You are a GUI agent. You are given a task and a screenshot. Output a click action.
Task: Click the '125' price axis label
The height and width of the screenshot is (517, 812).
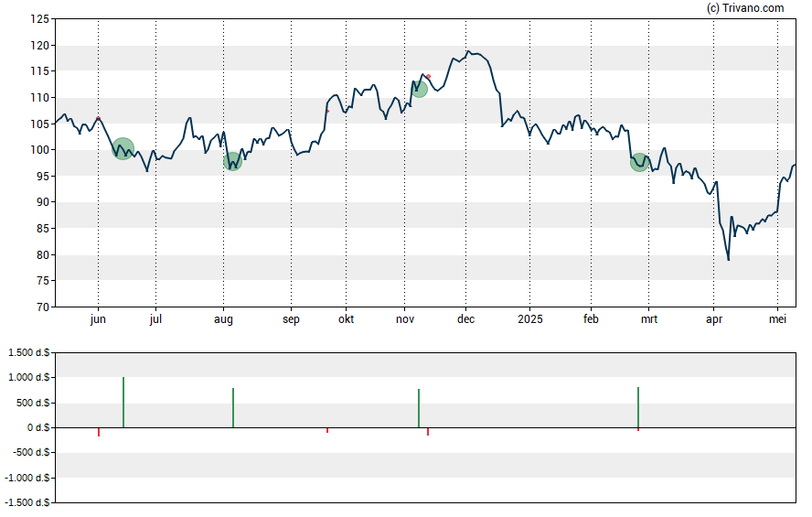(40, 20)
